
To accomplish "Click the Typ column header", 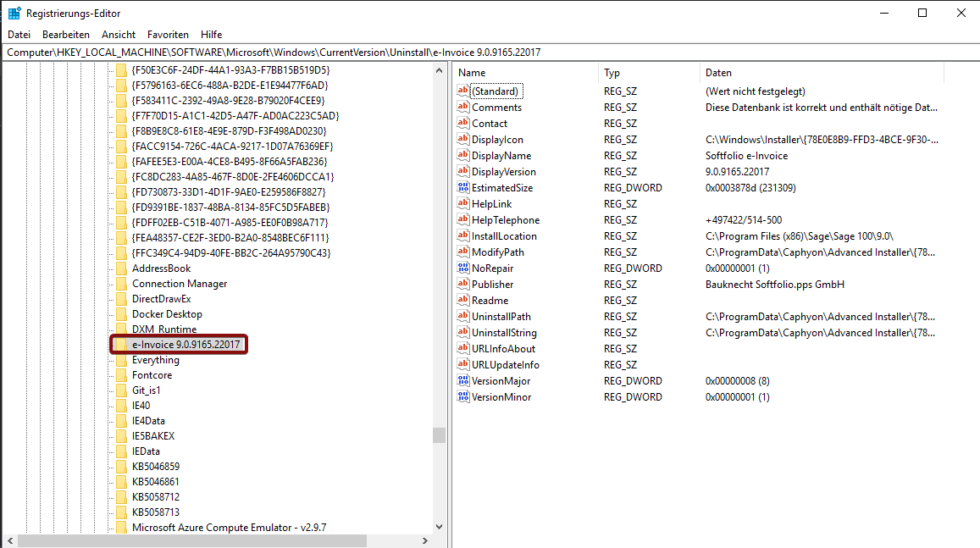I will coord(648,73).
